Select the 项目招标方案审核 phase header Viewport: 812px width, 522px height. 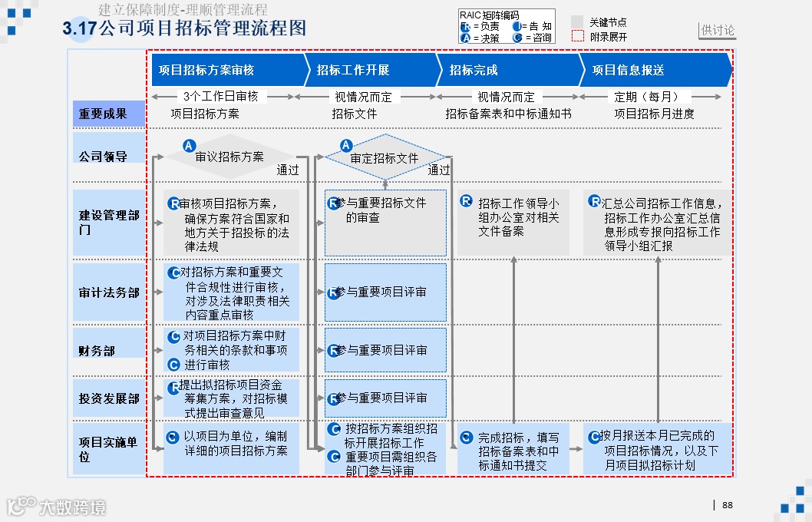(230, 69)
